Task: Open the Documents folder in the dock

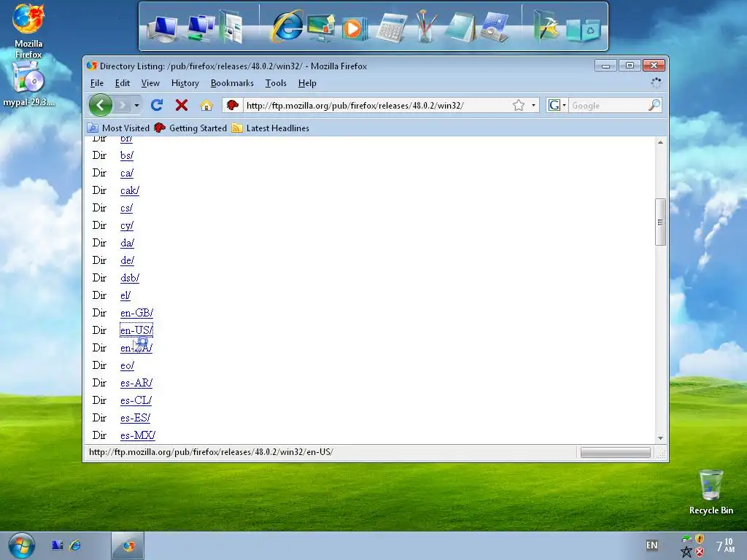Action: click(232, 28)
